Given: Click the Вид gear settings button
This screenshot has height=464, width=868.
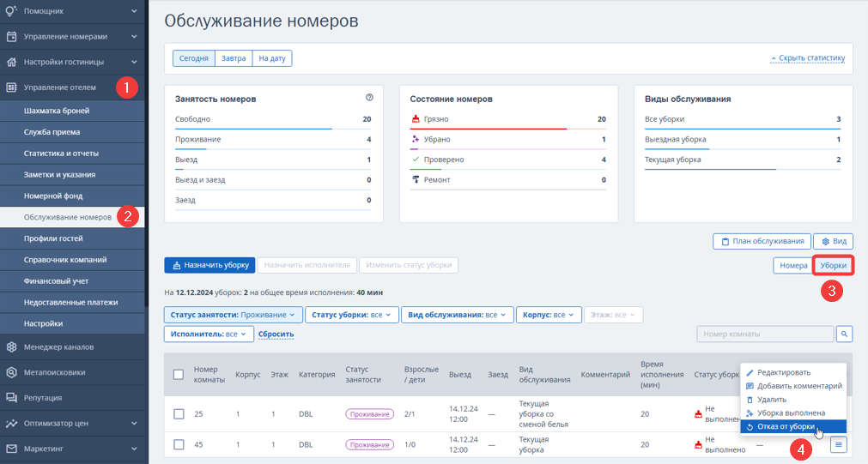Looking at the screenshot, I should coord(833,241).
